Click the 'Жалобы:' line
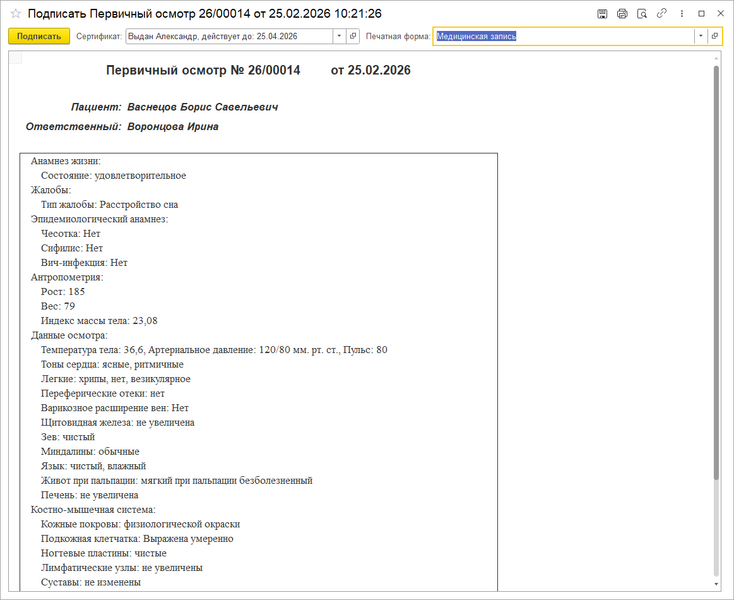This screenshot has width=734, height=600. pyautogui.click(x=51, y=190)
